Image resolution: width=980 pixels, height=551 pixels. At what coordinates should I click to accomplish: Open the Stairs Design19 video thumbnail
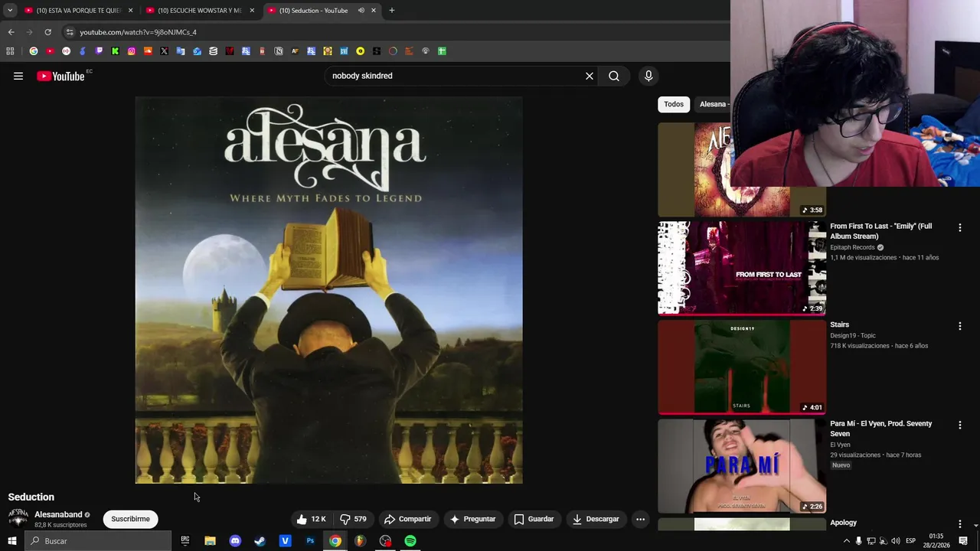tap(742, 367)
